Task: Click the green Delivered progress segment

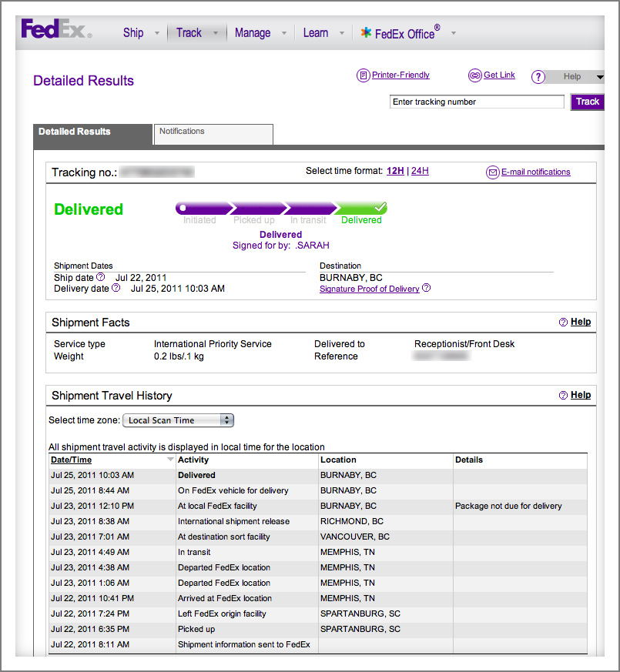Action: [x=361, y=209]
